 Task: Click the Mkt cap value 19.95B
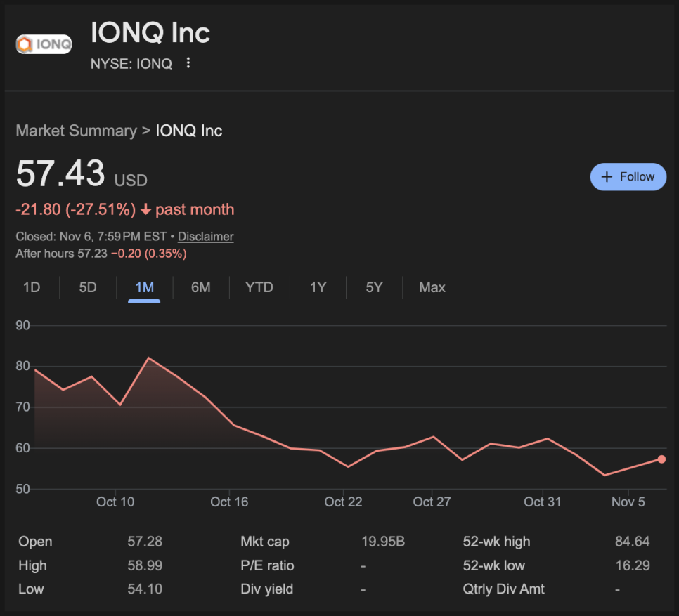[382, 542]
